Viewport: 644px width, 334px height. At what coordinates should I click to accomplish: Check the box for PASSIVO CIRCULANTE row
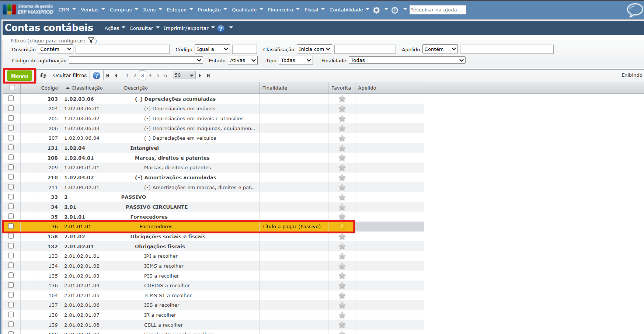pyautogui.click(x=11, y=207)
